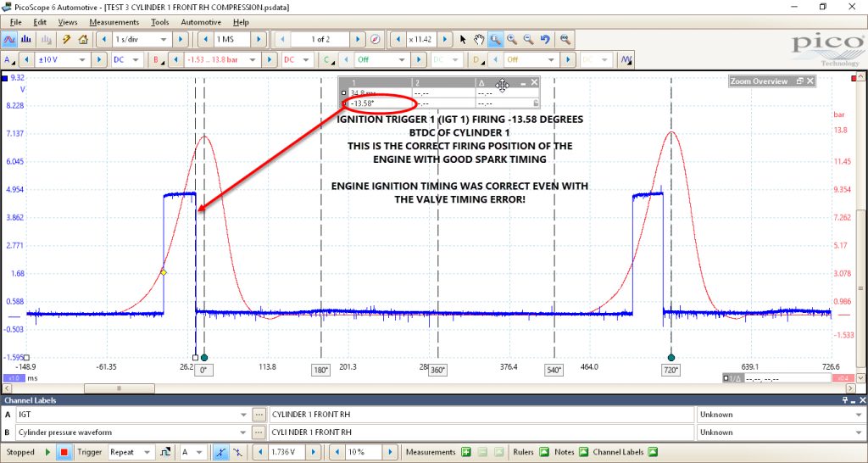Stop capture with red stop button

point(64,452)
